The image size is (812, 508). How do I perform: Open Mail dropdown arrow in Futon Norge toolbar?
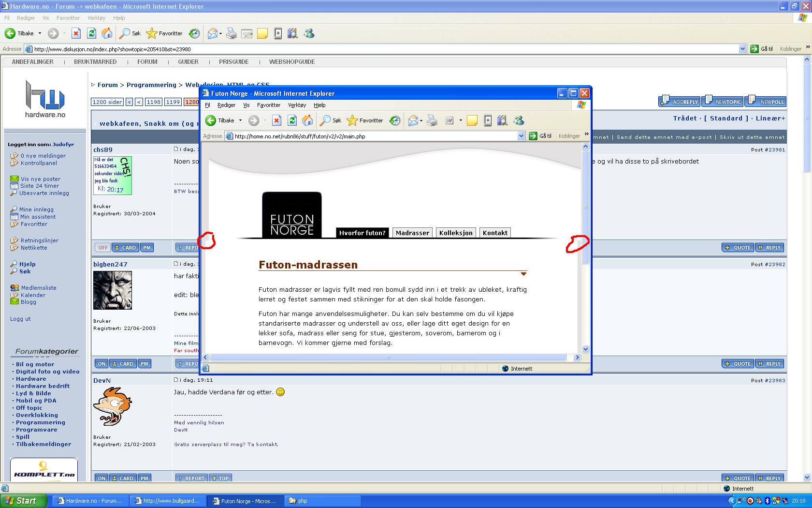click(x=421, y=120)
